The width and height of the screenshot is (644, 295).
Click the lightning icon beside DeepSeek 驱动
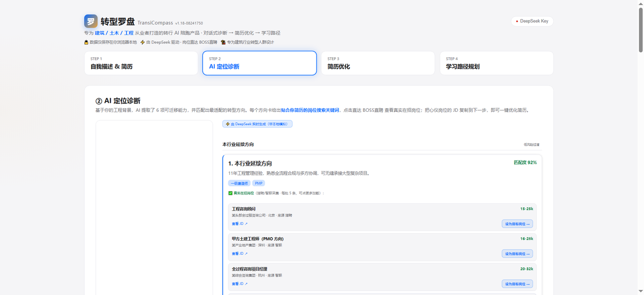(143, 42)
